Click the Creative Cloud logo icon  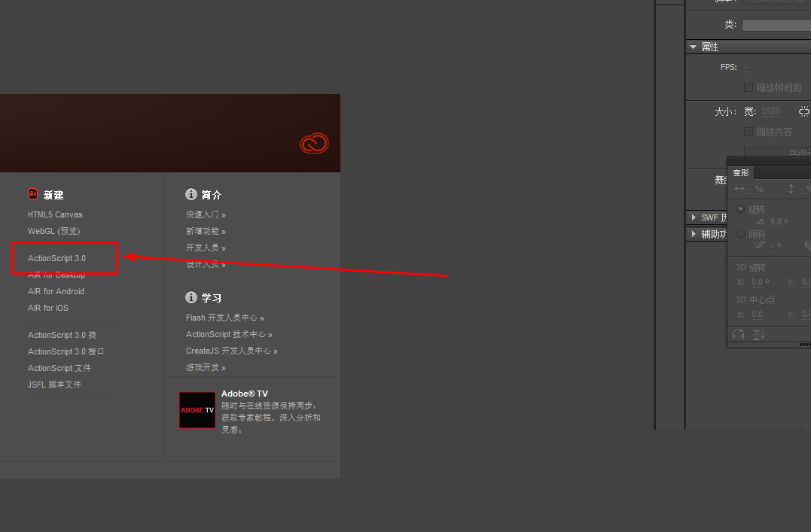tap(314, 143)
